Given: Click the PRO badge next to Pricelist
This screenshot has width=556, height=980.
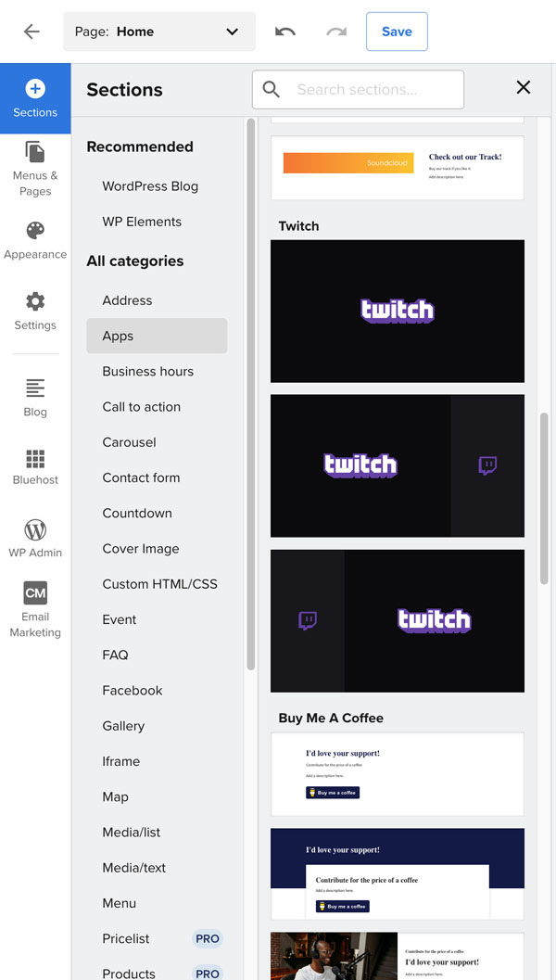Looking at the screenshot, I should click(208, 939).
